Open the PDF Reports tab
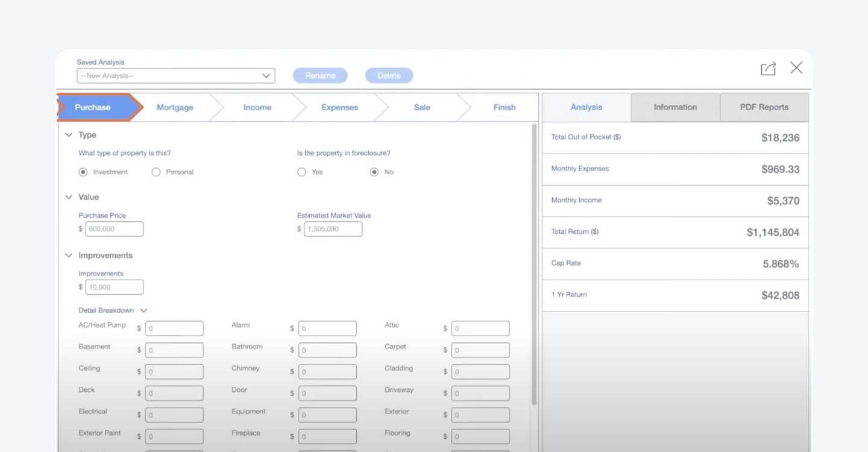This screenshot has width=868, height=452. pyautogui.click(x=764, y=107)
